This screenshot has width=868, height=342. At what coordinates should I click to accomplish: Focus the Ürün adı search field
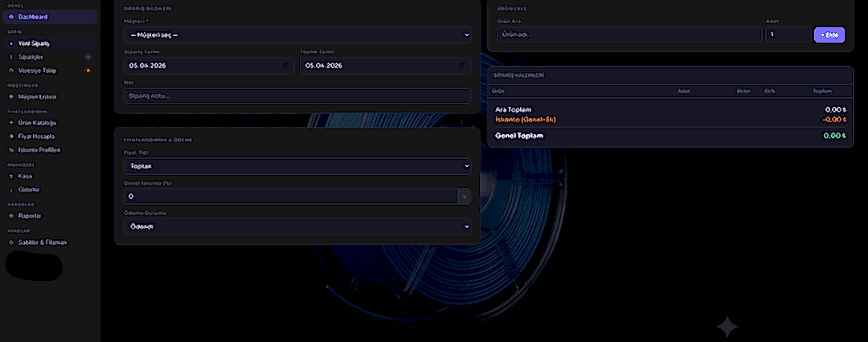[629, 35]
